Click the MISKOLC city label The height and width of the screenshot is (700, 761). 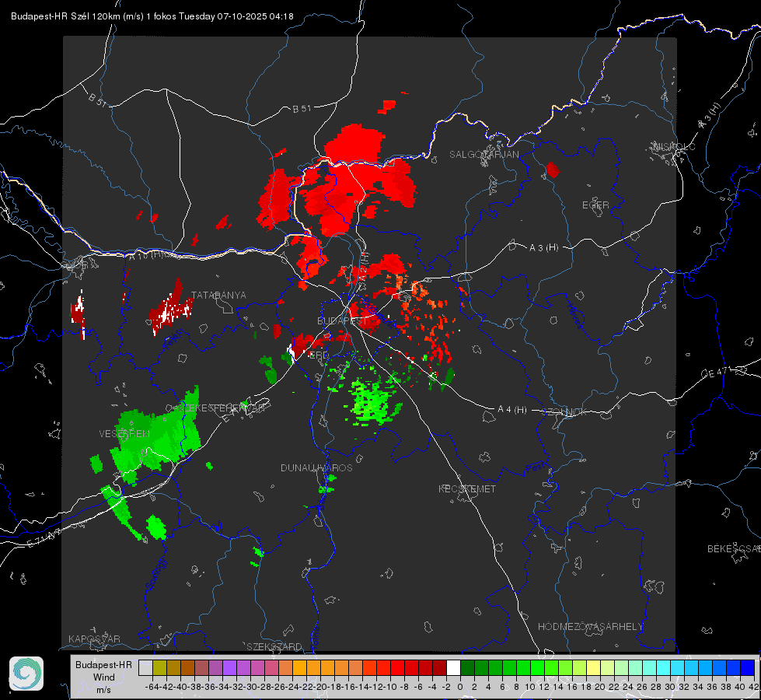tap(674, 146)
